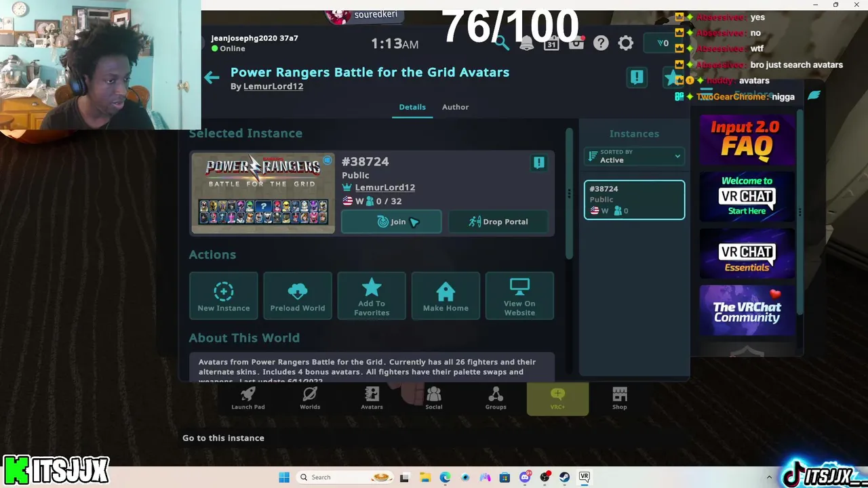This screenshot has width=868, height=488.
Task: Set world with Make Home
Action: (x=446, y=296)
